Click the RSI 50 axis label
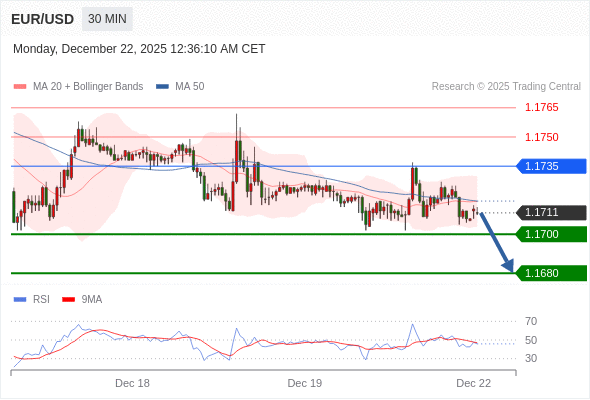This screenshot has width=590, height=400. [531, 341]
